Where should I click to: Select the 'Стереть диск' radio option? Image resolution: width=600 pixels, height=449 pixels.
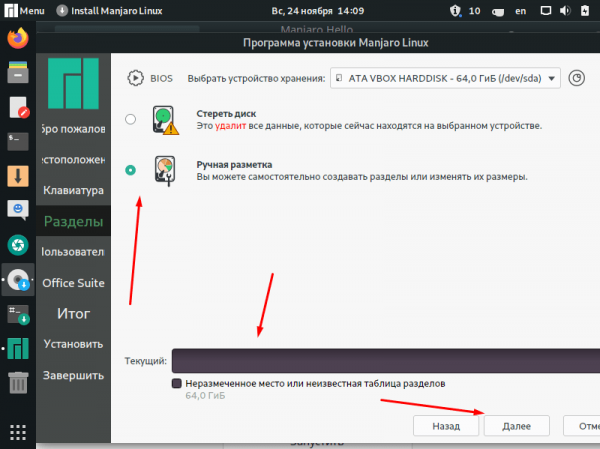coord(130,119)
